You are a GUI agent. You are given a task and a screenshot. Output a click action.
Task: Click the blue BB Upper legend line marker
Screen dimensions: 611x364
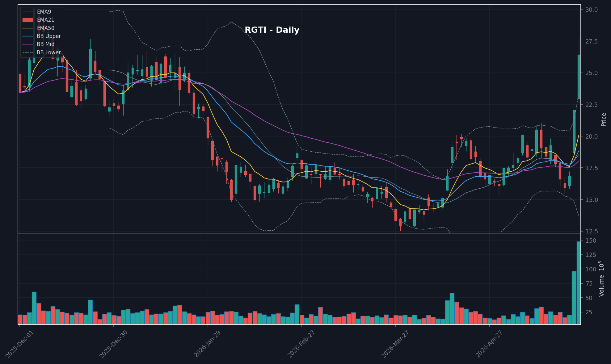pos(28,36)
